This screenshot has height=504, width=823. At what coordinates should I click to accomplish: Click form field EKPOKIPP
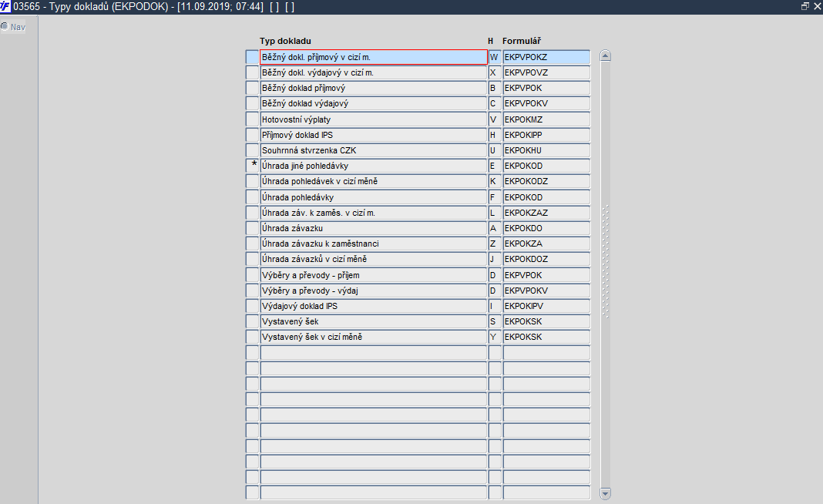click(x=546, y=135)
